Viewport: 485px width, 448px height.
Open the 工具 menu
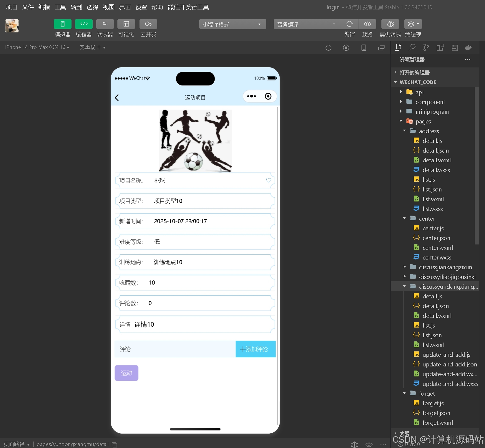click(60, 7)
